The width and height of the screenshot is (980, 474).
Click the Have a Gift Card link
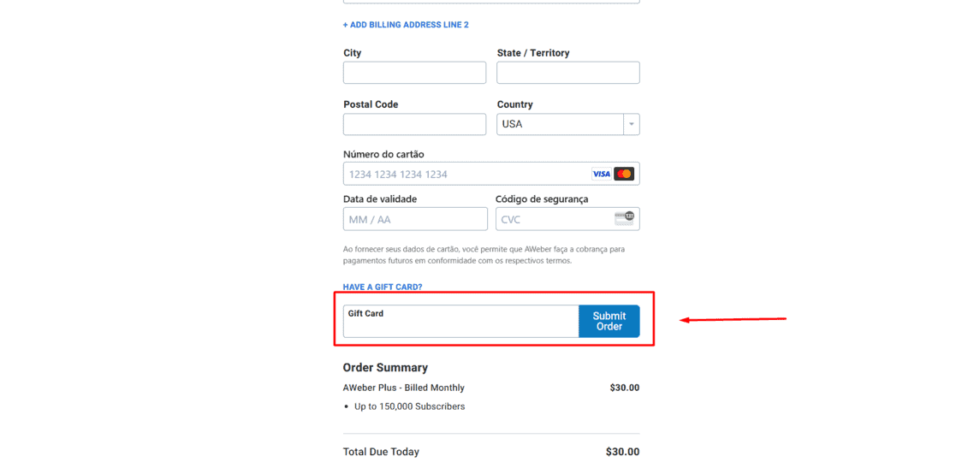click(383, 287)
